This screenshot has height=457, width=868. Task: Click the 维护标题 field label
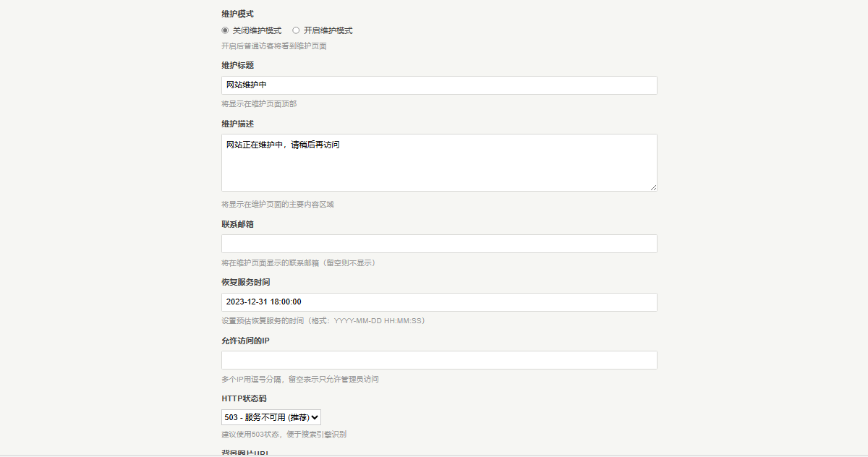tap(236, 65)
